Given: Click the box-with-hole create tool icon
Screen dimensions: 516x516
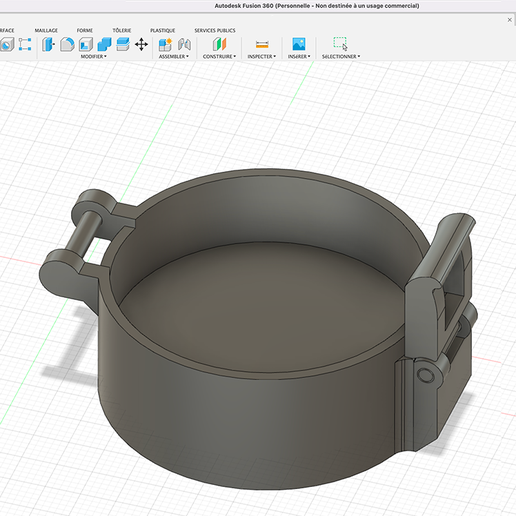Looking at the screenshot, I should coord(7,44).
